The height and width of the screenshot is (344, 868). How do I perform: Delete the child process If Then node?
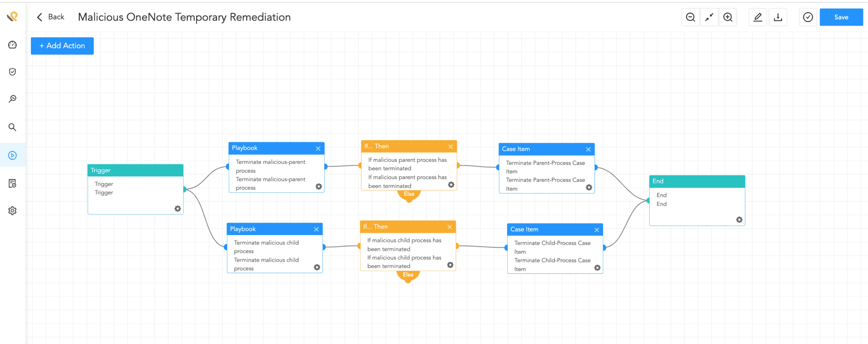(x=449, y=227)
